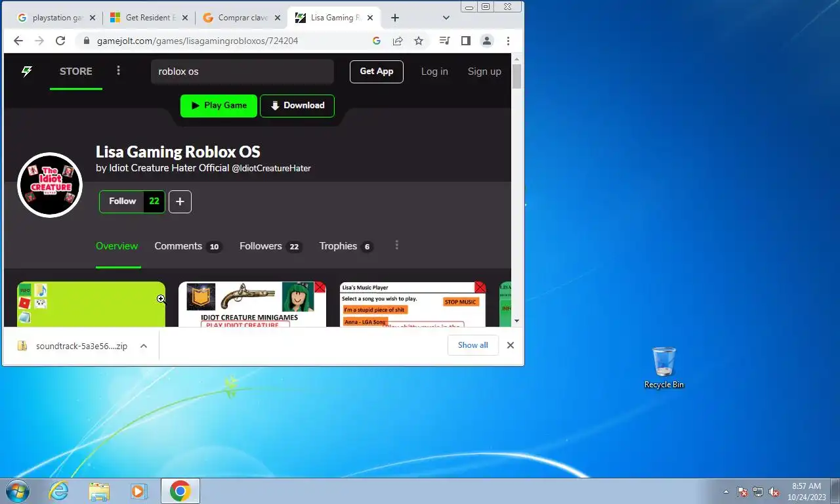Click the search field containing roblox os
The width and height of the screenshot is (840, 504).
(242, 72)
